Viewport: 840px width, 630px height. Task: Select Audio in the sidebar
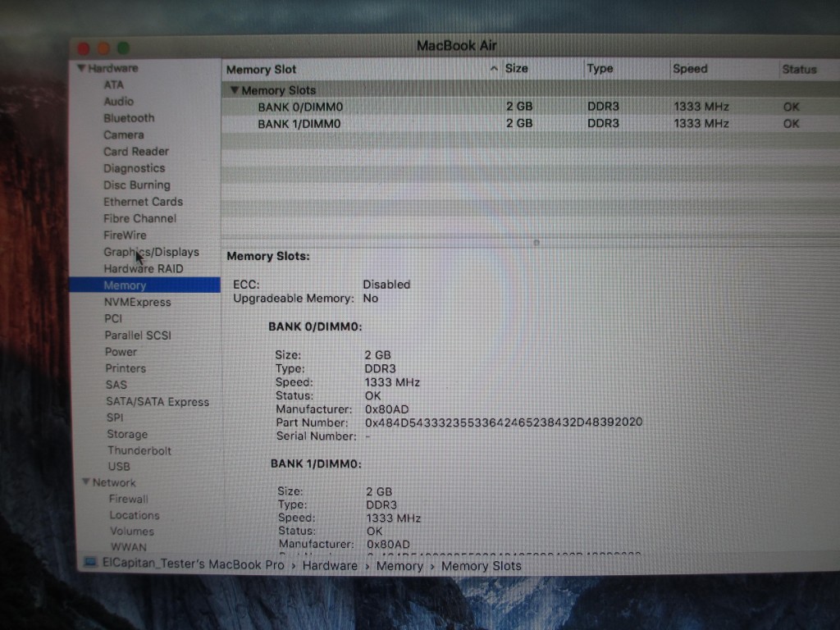118,101
